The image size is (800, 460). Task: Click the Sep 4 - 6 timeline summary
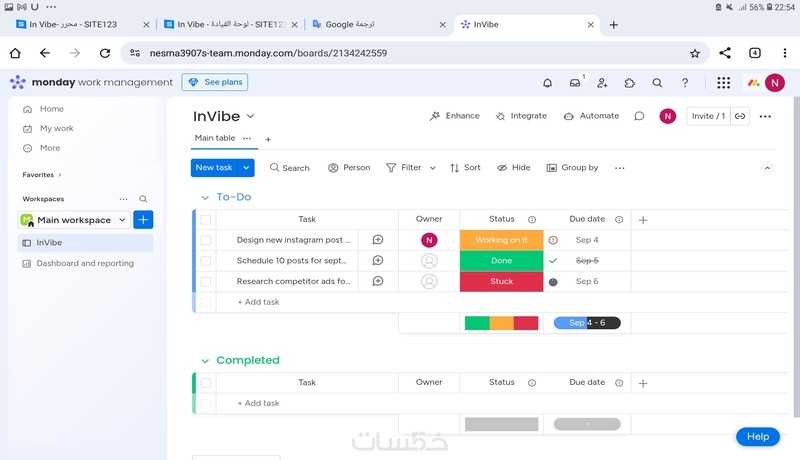pos(587,323)
